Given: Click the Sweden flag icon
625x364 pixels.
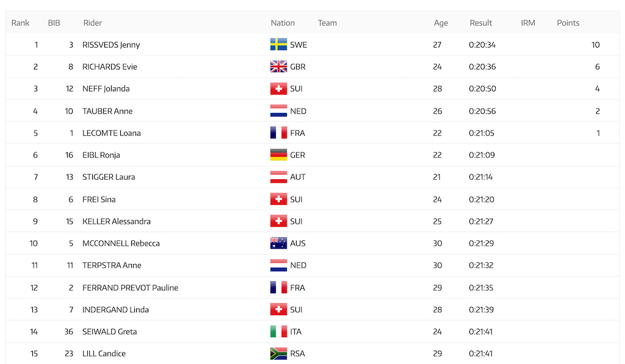Looking at the screenshot, I should (x=278, y=45).
